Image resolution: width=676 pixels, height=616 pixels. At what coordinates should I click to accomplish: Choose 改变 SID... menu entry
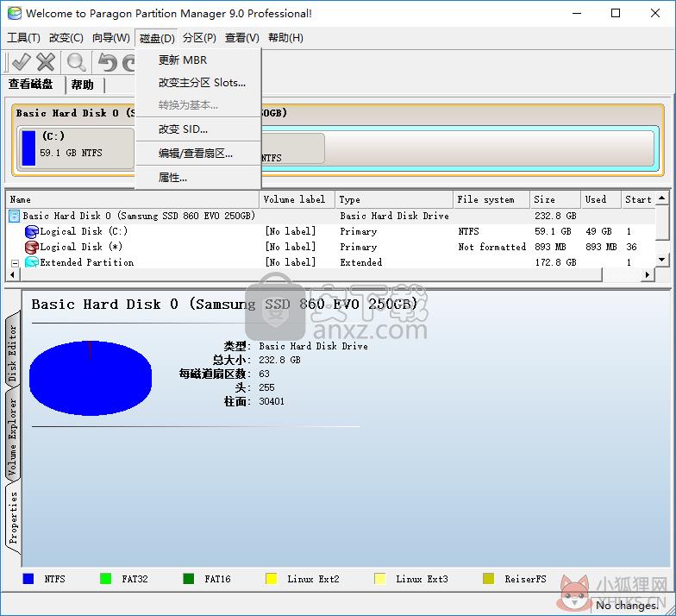pyautogui.click(x=198, y=129)
